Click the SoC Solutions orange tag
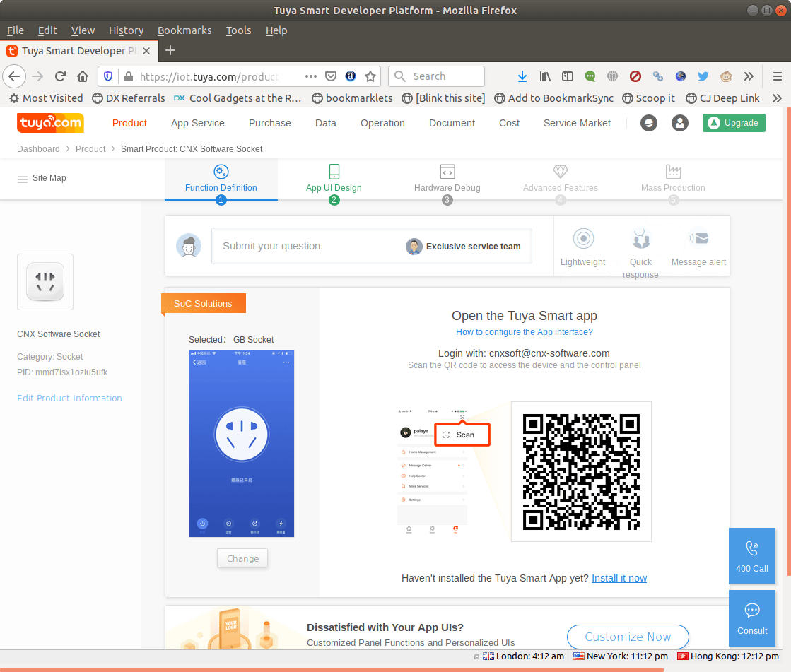This screenshot has height=672, width=791. pyautogui.click(x=204, y=303)
